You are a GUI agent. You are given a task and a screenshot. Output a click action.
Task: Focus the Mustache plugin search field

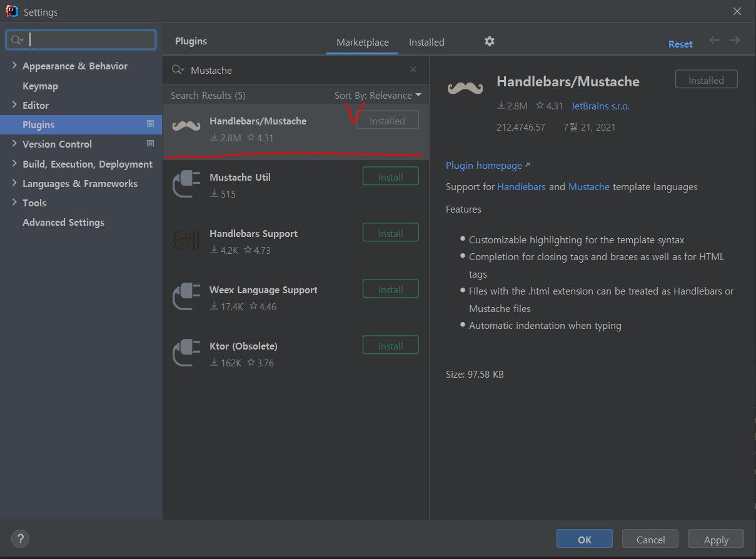coord(297,70)
